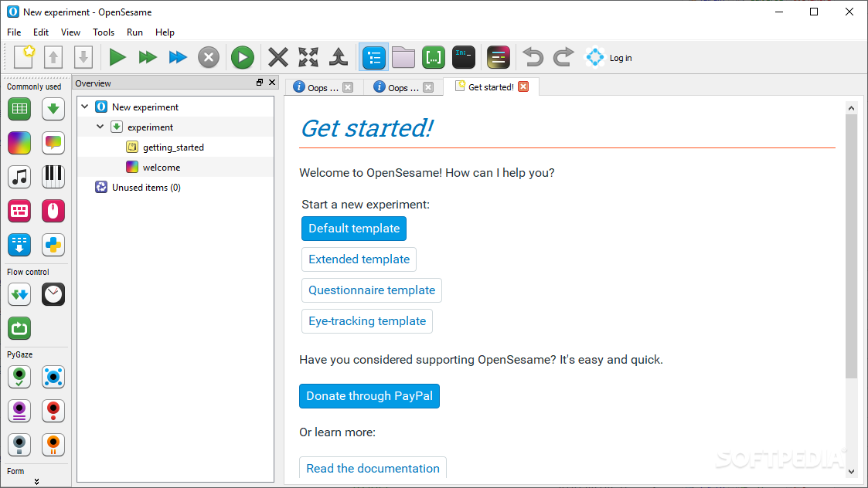Open the Edit menu
The height and width of the screenshot is (488, 868).
pos(40,32)
